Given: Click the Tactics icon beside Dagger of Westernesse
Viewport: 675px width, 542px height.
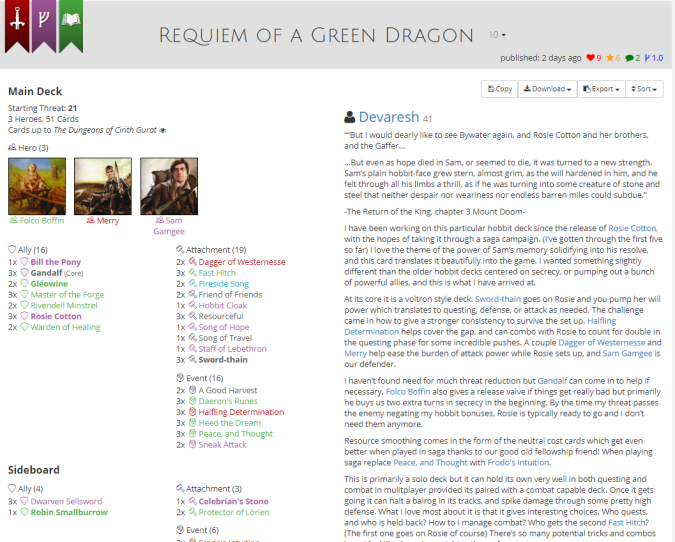Looking at the screenshot, I should (192, 262).
